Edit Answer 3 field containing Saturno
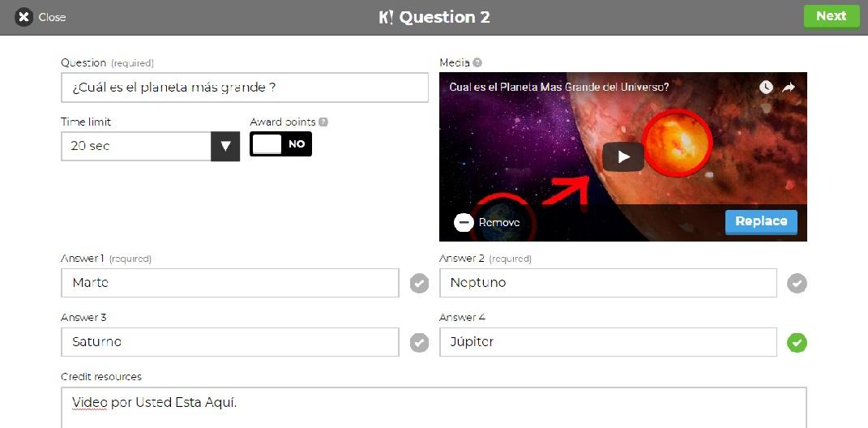This screenshot has height=428, width=868. tap(229, 342)
